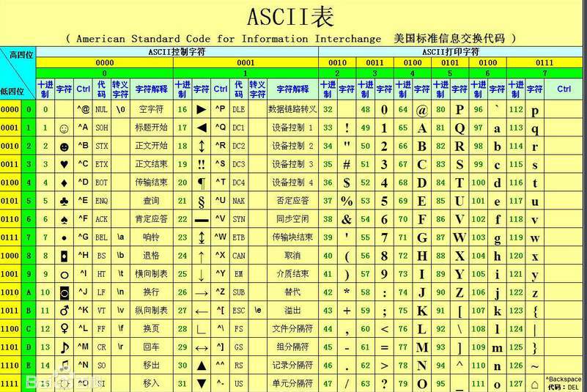Click the '低四位' corner label
Viewport: 587px width, 392px height.
tap(12, 92)
